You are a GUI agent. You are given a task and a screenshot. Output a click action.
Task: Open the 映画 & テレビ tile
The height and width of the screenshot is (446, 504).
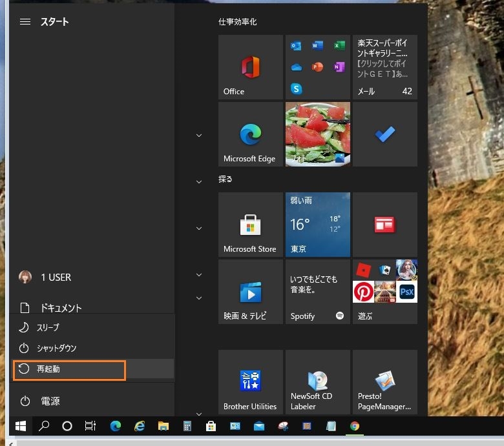click(x=251, y=292)
